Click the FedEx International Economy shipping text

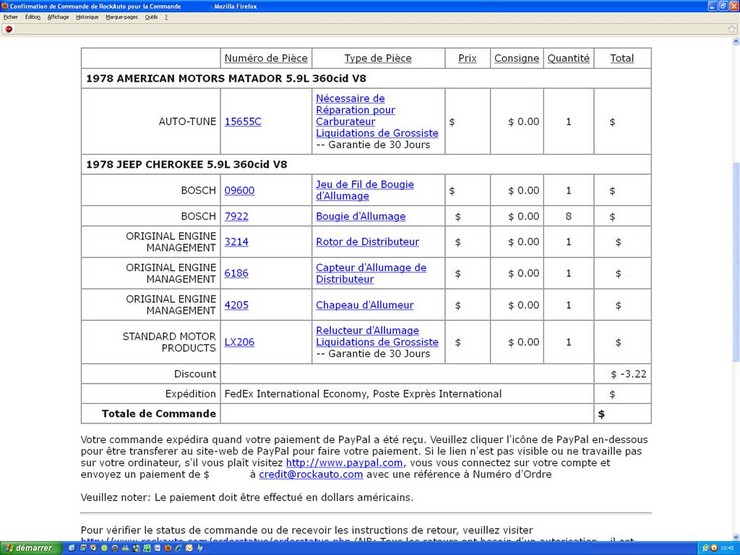pos(362,394)
